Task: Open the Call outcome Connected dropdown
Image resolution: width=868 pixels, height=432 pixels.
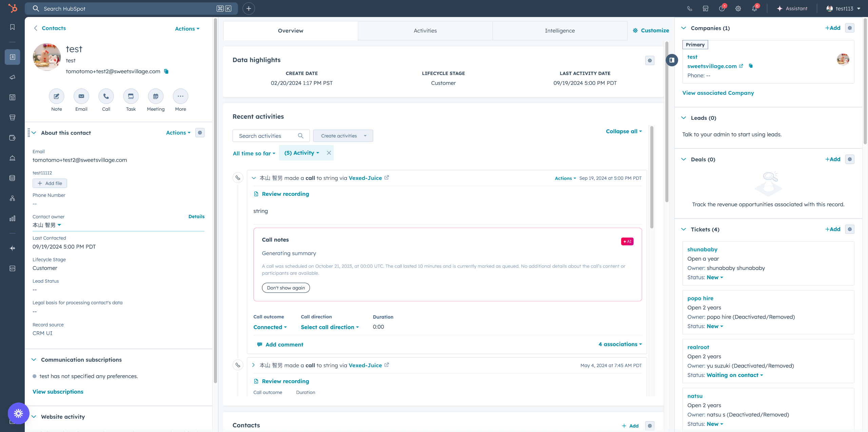Action: coord(270,327)
